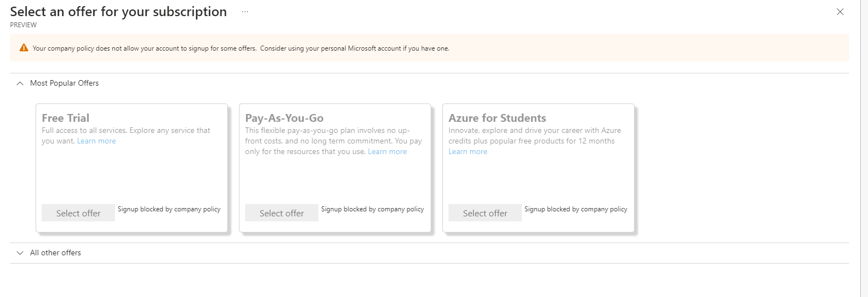Click the Pay-As-You-Go card heading
The height and width of the screenshot is (297, 868).
(285, 118)
